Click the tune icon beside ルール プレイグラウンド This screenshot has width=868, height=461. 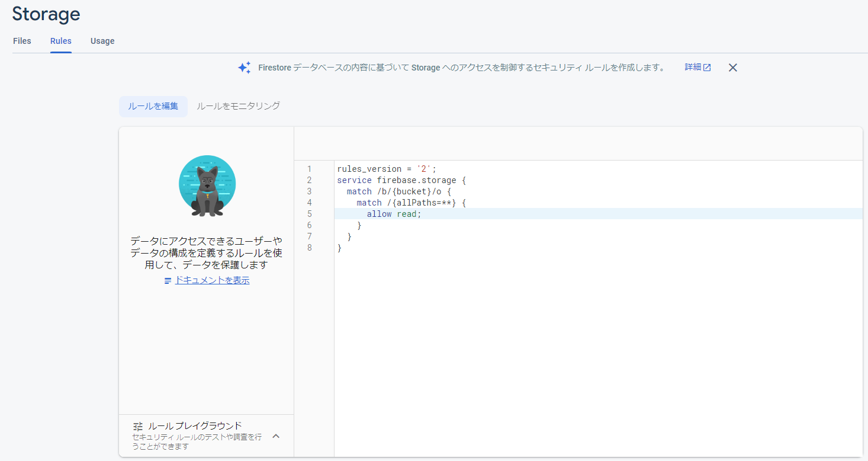(138, 426)
